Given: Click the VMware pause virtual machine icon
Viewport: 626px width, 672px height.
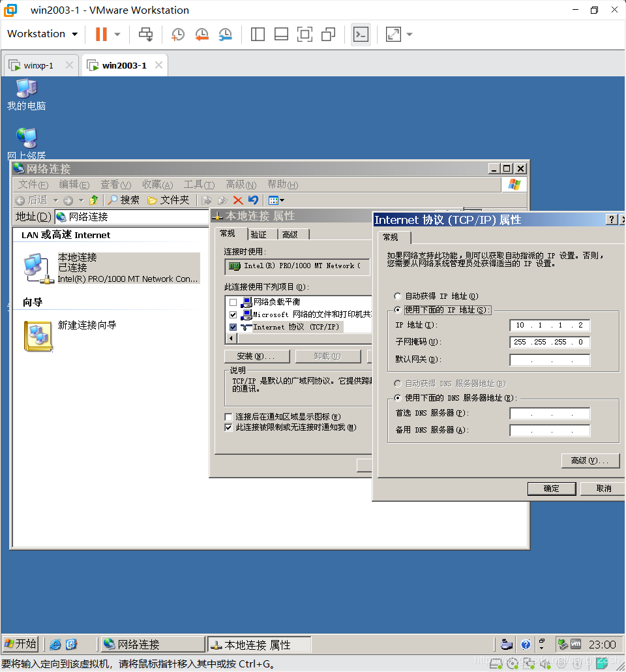Looking at the screenshot, I should (101, 35).
